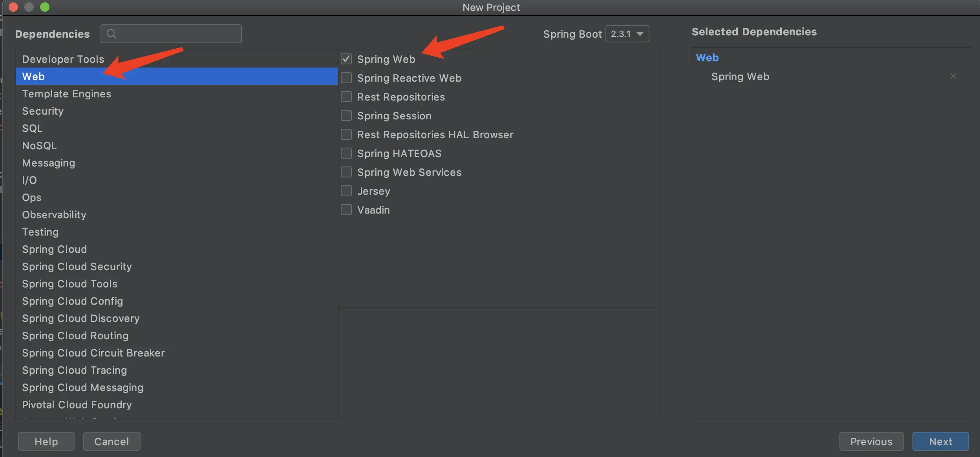
Task: Enable the Spring Reactive Web checkbox
Action: pyautogui.click(x=346, y=78)
